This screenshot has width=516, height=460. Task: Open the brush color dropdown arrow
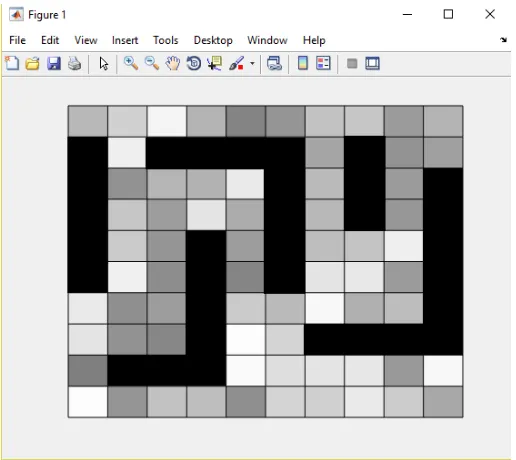coord(252,63)
